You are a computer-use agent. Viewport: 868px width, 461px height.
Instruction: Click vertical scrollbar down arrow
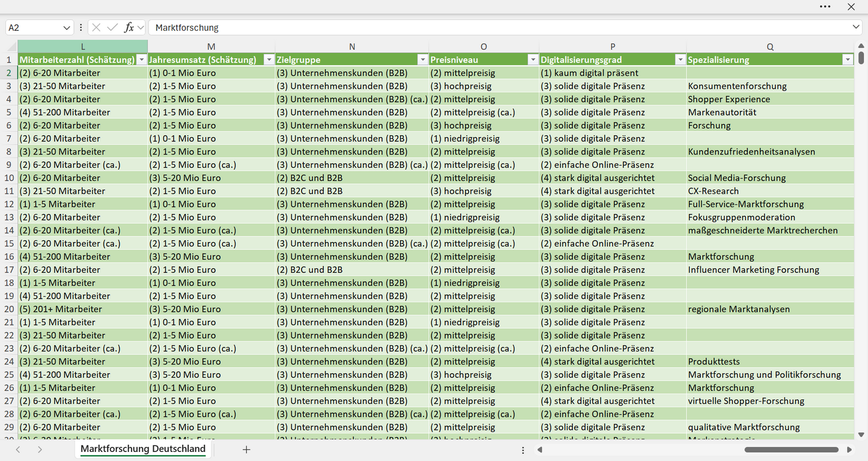(x=861, y=435)
